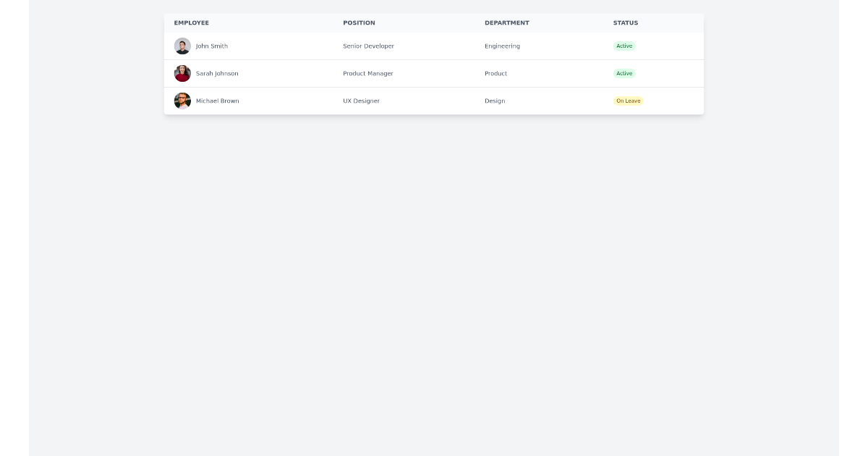
Task: Click the Product department cell
Action: 495,73
